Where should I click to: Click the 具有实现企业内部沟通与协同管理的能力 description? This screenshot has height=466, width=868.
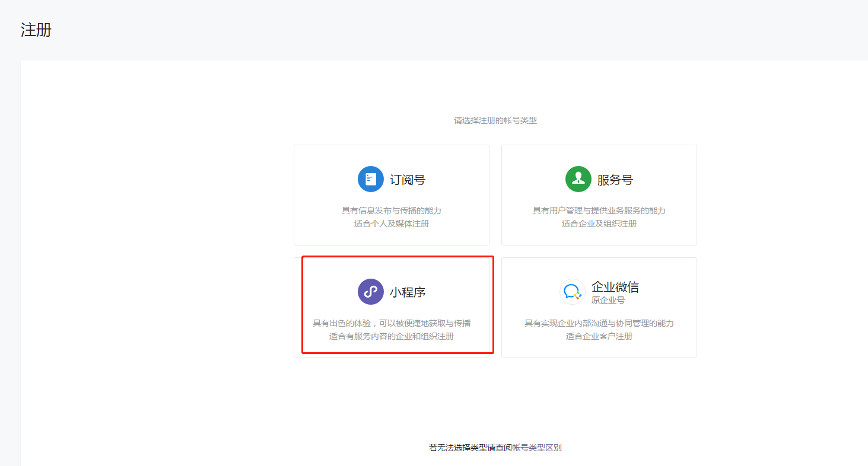[599, 323]
